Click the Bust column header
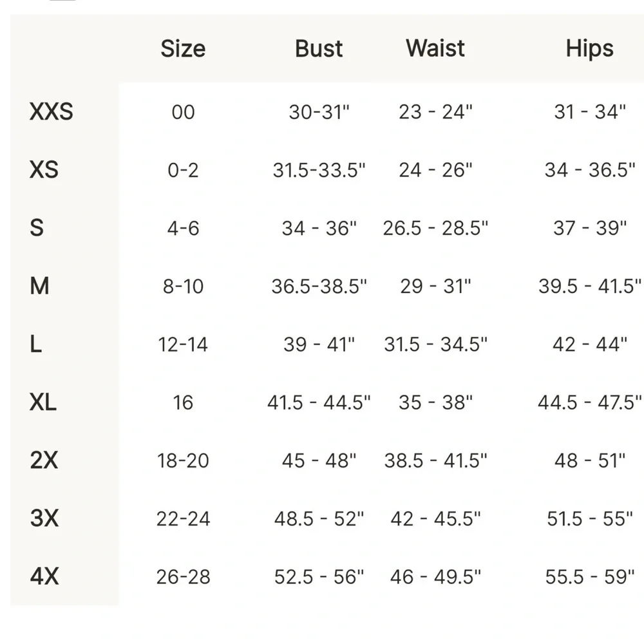This screenshot has width=644, height=644. click(x=319, y=49)
